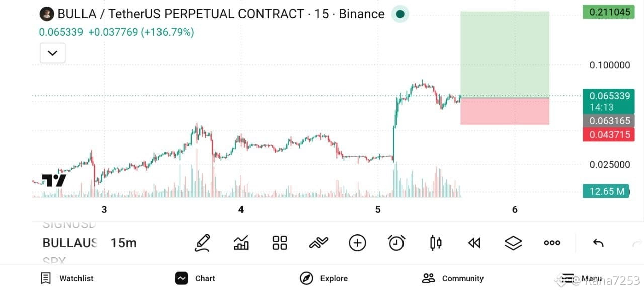
Task: Open the three-dots more options
Action: click(x=552, y=243)
